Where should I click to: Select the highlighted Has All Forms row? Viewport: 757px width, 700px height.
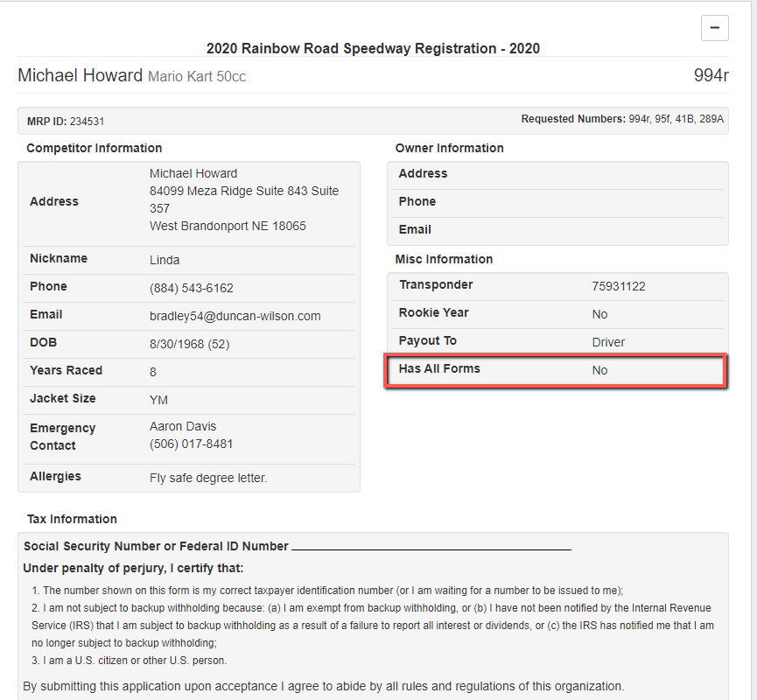[x=557, y=369]
